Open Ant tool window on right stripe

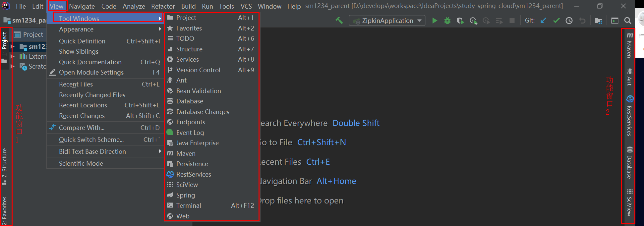629,77
